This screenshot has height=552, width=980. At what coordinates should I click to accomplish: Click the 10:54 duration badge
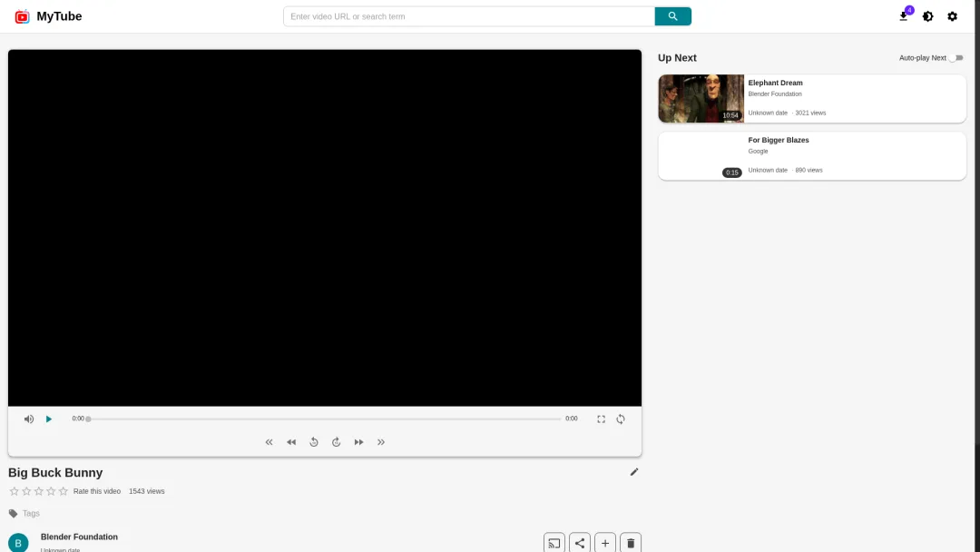(x=730, y=115)
